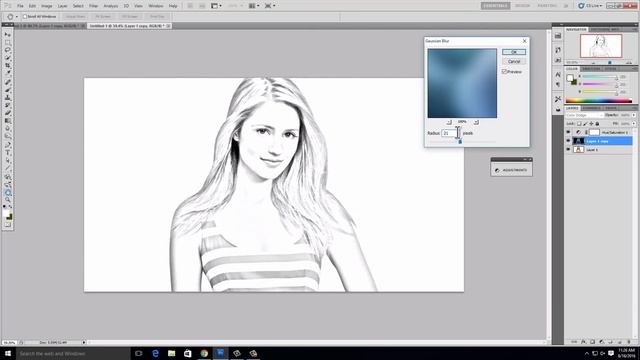Click the Fit Screen button
The image size is (640, 360).
pyautogui.click(x=103, y=16)
